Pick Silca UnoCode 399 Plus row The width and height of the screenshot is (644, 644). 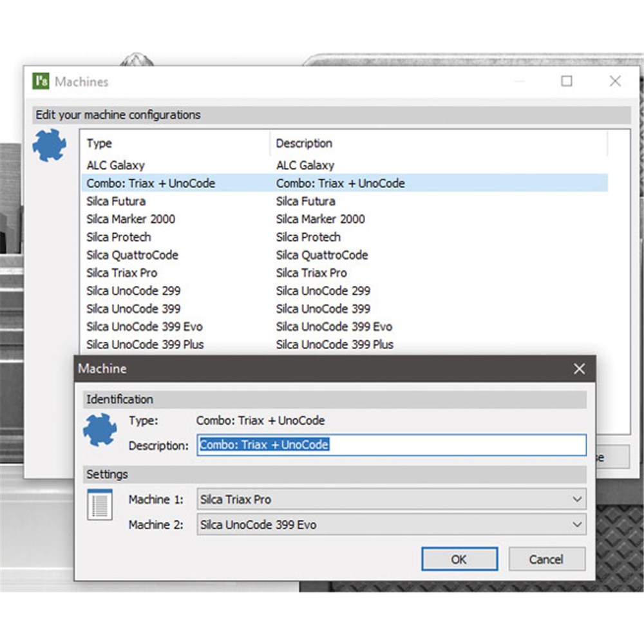click(x=145, y=345)
